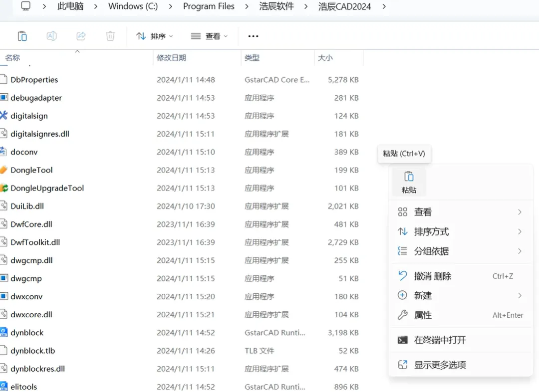The image size is (539, 392).
Task: Sort by the 修改日期 column header
Action: tap(171, 58)
